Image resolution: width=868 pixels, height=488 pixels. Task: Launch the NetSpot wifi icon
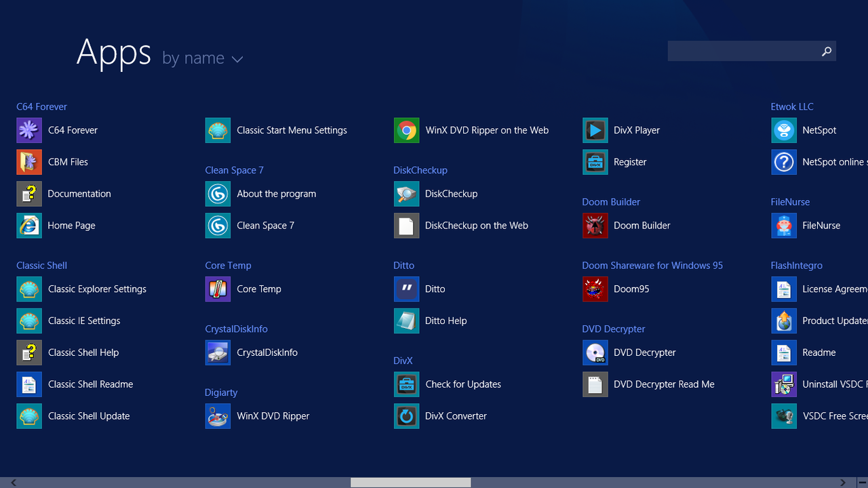point(783,130)
